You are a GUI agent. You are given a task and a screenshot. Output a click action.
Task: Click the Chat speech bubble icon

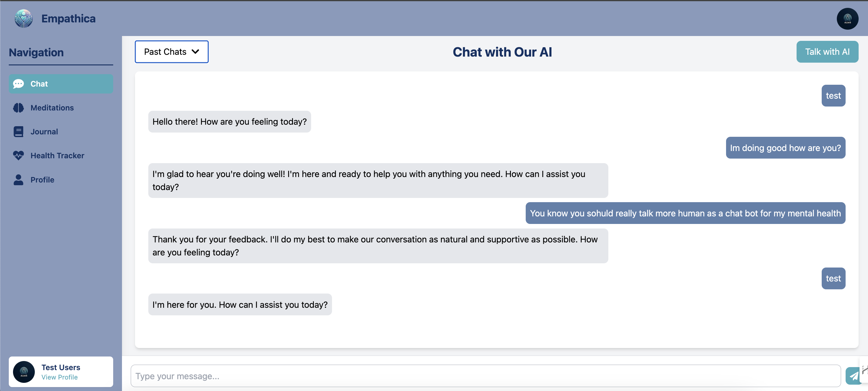[18, 84]
